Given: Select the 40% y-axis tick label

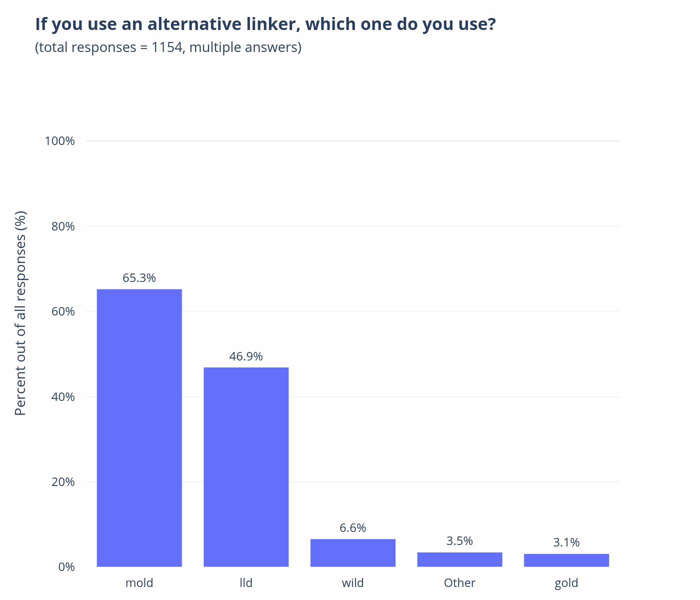Looking at the screenshot, I should coord(63,397).
